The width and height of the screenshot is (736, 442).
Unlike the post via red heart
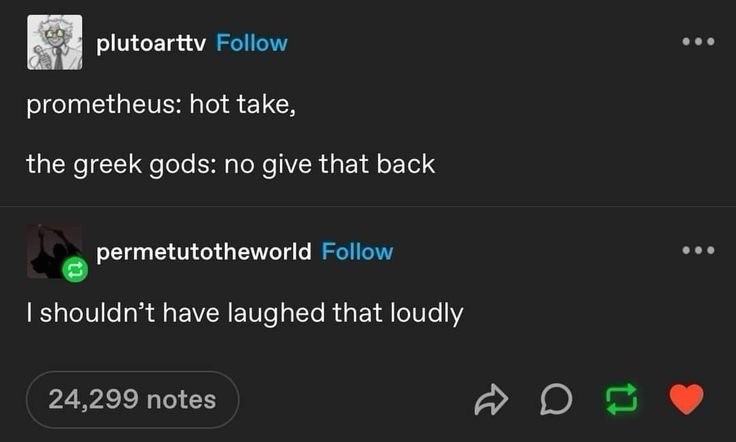point(686,398)
